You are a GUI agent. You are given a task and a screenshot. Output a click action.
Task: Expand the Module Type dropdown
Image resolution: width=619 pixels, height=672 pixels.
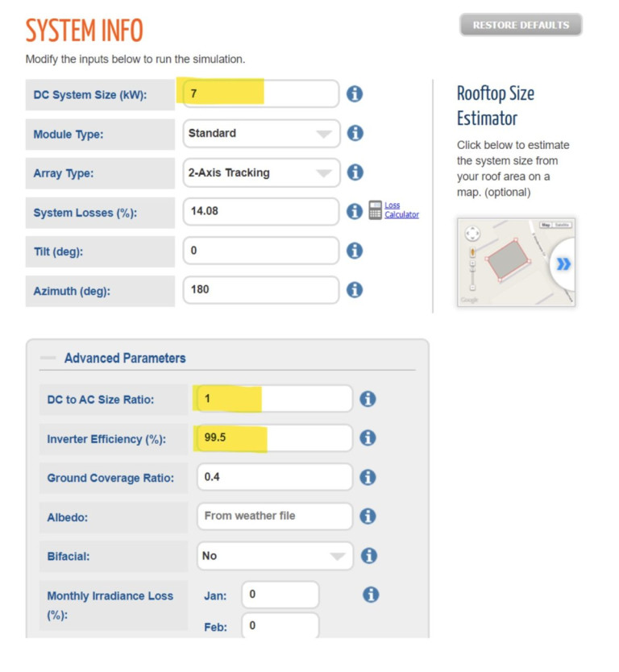[x=260, y=134]
